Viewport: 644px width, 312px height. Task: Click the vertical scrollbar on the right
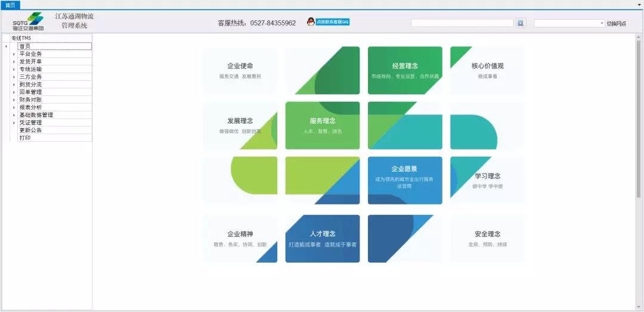click(639, 119)
